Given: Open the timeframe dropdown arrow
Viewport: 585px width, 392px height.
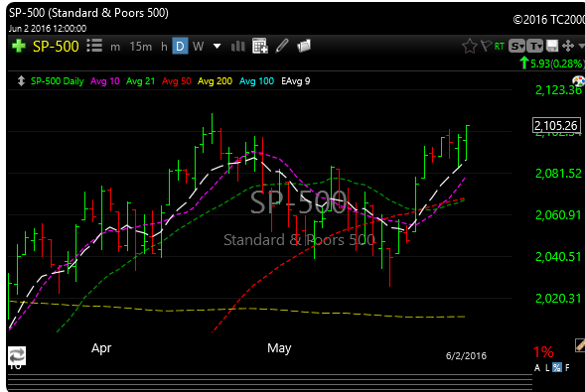Looking at the screenshot, I should pyautogui.click(x=217, y=47).
